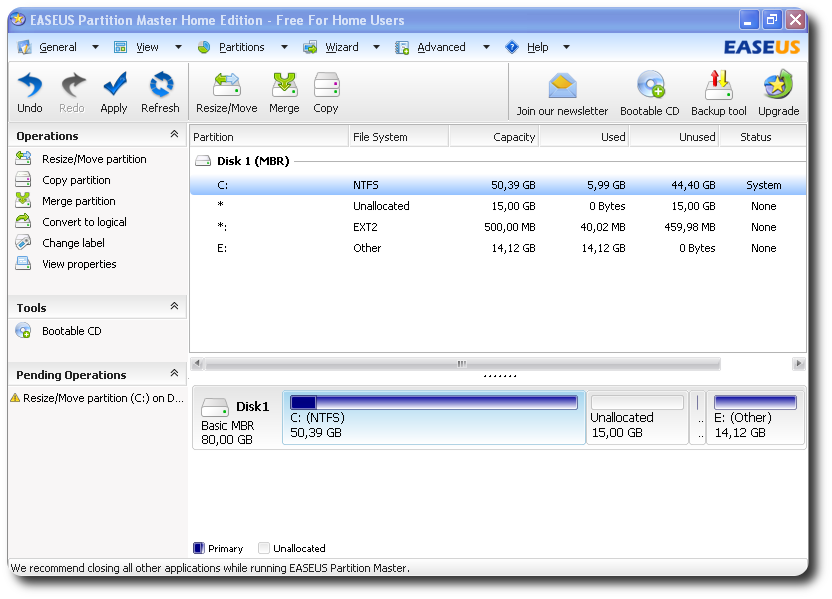Click the File System column header
The width and height of the screenshot is (832, 599).
(399, 137)
